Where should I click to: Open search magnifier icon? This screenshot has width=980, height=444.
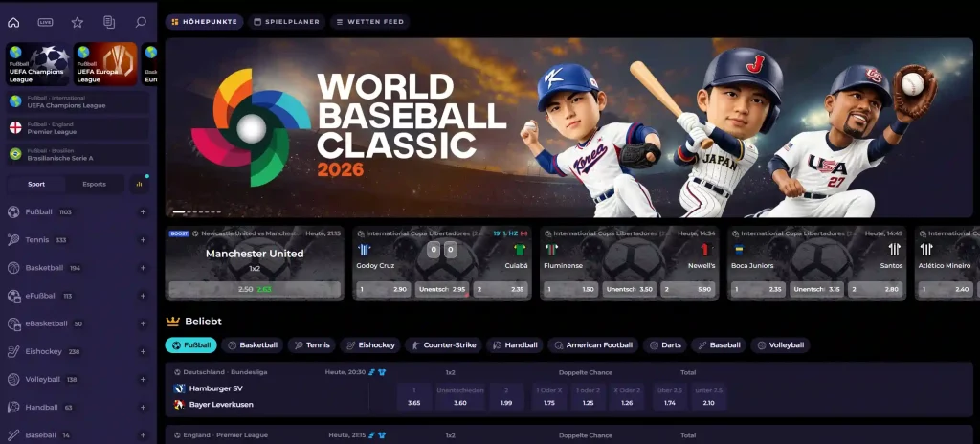[x=141, y=23]
